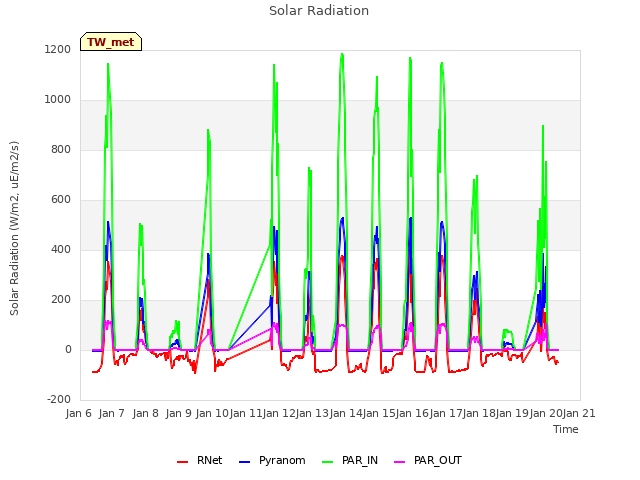640x480 pixels.
Task: Click the Jan 19 x-axis label
Action: click(512, 413)
